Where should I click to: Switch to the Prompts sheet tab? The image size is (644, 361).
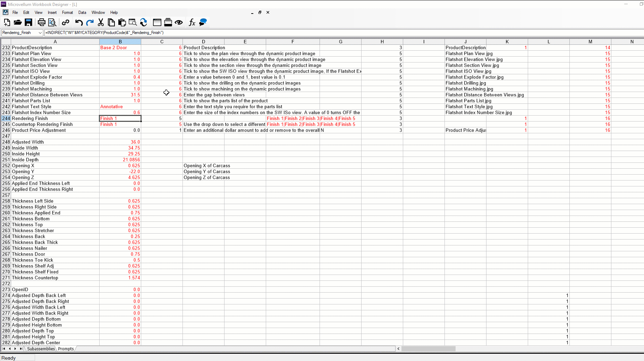click(66, 349)
